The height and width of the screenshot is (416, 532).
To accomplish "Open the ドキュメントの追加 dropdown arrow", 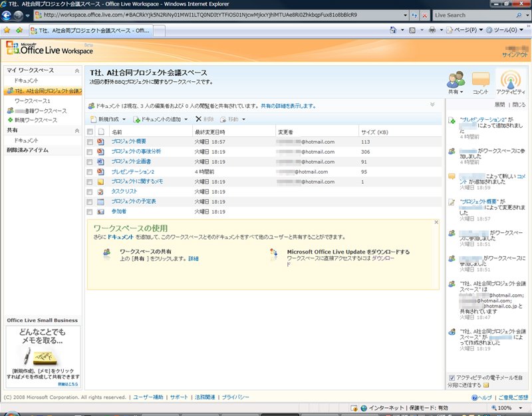I will [x=186, y=119].
